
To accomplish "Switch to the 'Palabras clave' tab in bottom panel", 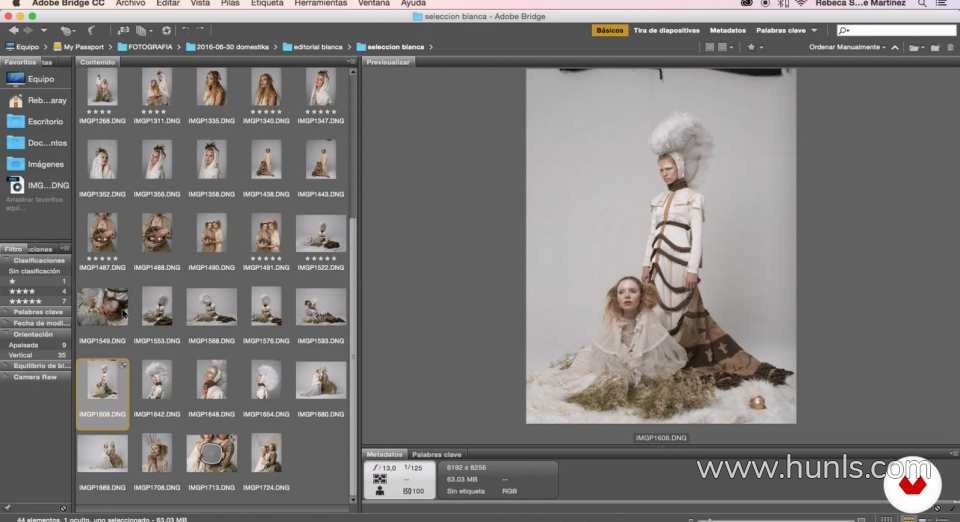I will [437, 454].
